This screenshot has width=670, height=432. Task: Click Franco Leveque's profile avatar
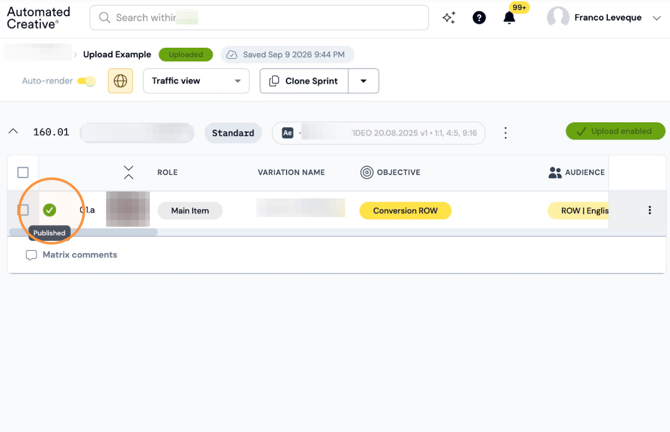(558, 18)
